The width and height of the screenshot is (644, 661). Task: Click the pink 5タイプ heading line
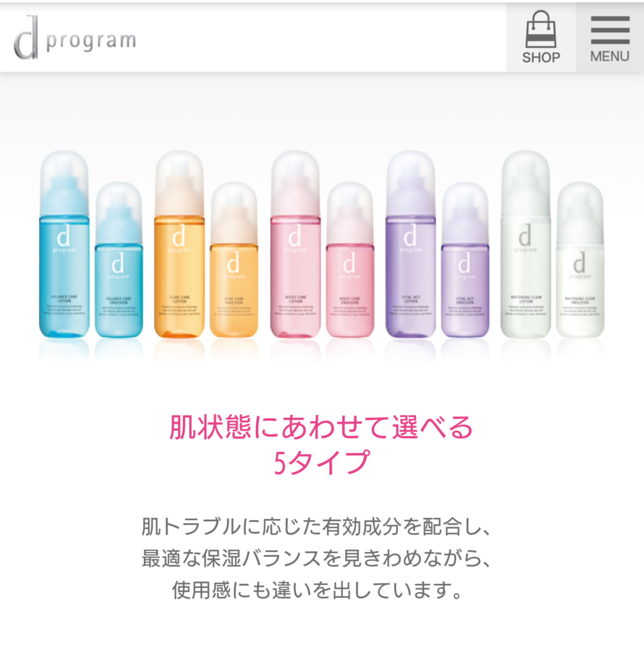(322, 462)
